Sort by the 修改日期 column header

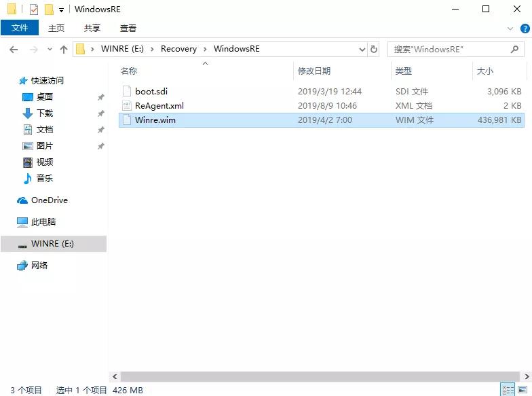click(x=314, y=71)
